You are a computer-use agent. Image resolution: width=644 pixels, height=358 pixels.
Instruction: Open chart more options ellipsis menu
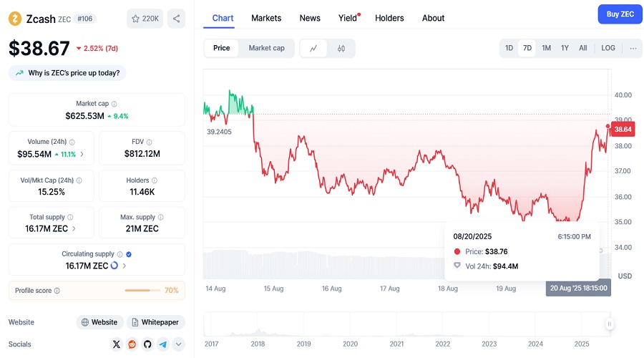click(633, 48)
